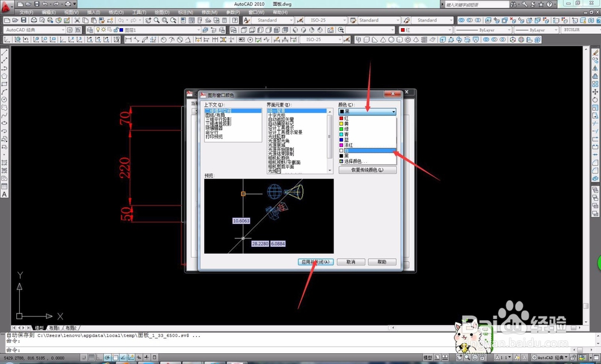Select the Cone solid modeling tool
601x364 pixels.
[383, 40]
